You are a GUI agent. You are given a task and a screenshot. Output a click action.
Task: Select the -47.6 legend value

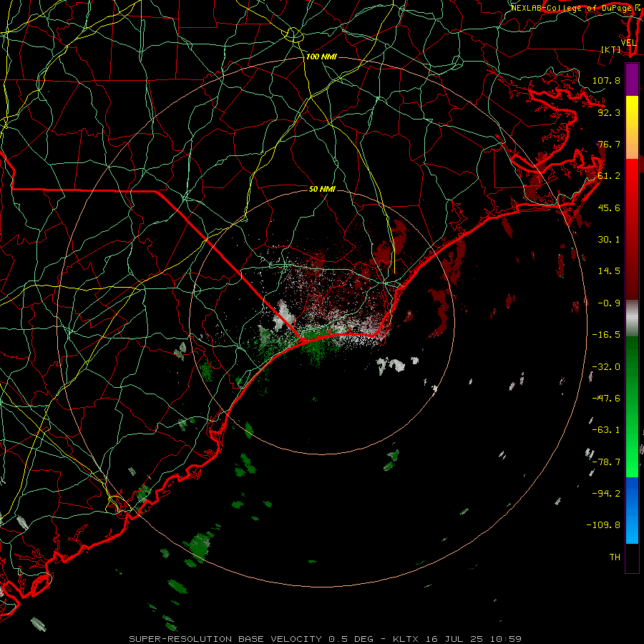pos(606,399)
